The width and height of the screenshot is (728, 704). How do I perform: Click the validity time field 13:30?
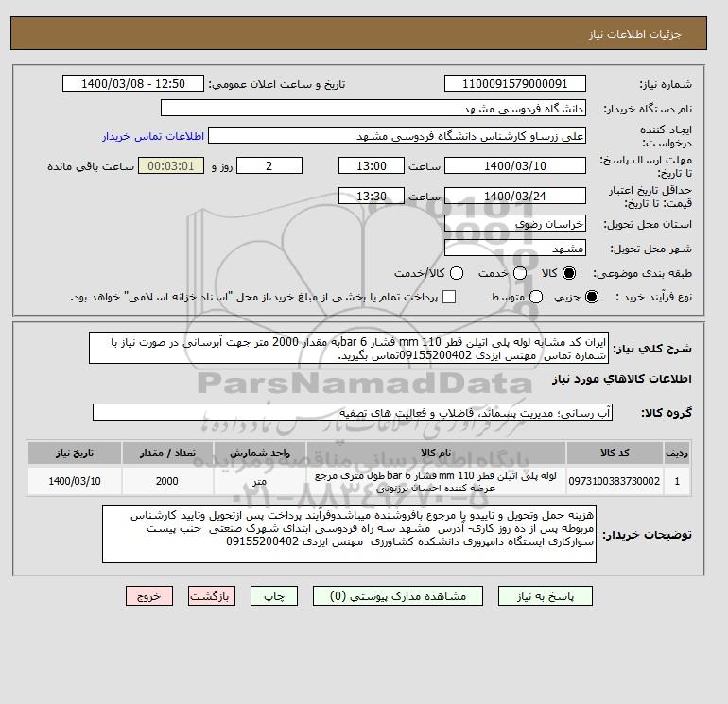coord(372,196)
